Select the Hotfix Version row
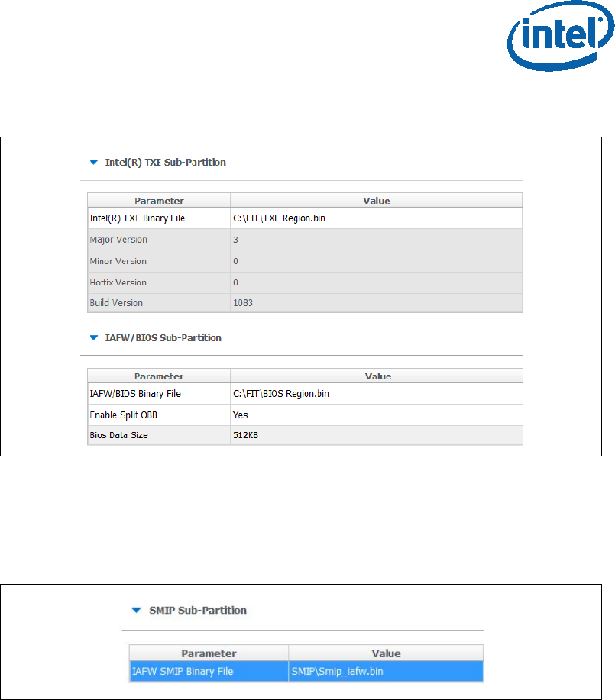The image size is (615, 700). [159, 282]
